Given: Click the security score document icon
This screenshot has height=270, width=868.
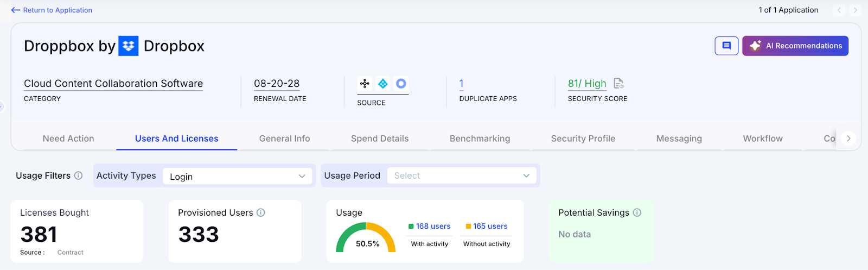Looking at the screenshot, I should point(618,84).
